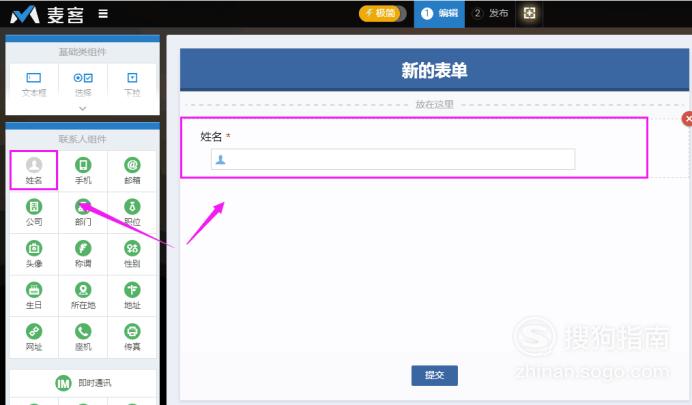The height and width of the screenshot is (405, 692).
Task: Click the 姓名 field label
Action: pyautogui.click(x=211, y=137)
